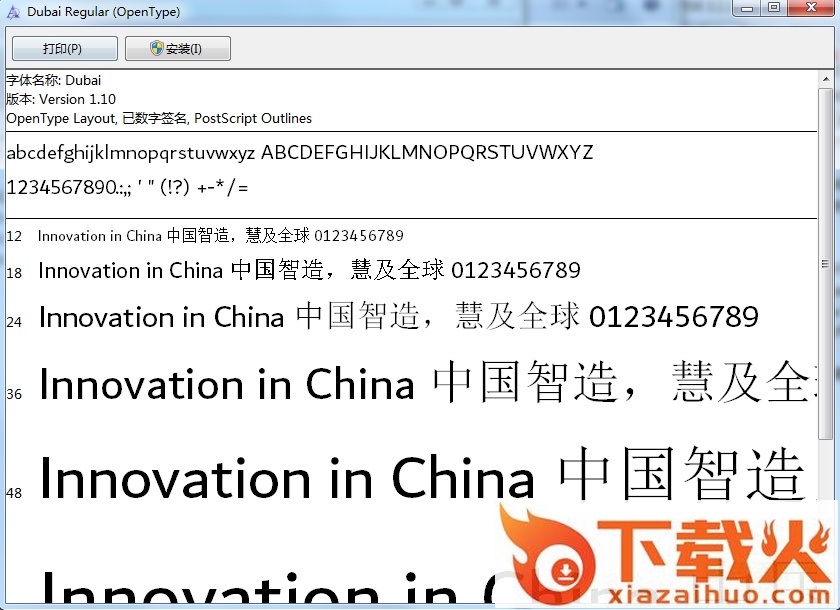
Task: Click the size 18 sample line
Action: pyautogui.click(x=309, y=270)
